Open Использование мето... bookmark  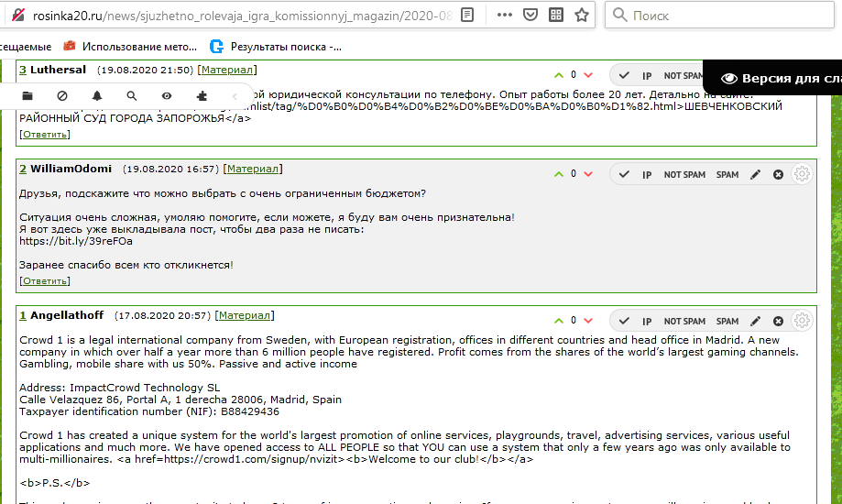(130, 47)
